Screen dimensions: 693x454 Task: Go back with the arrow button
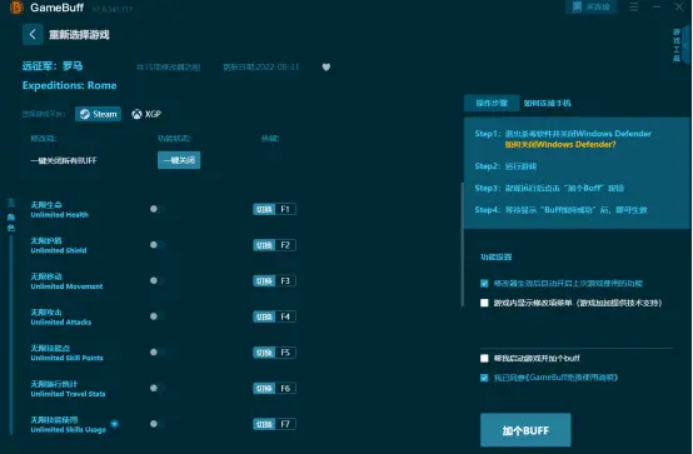(32, 34)
